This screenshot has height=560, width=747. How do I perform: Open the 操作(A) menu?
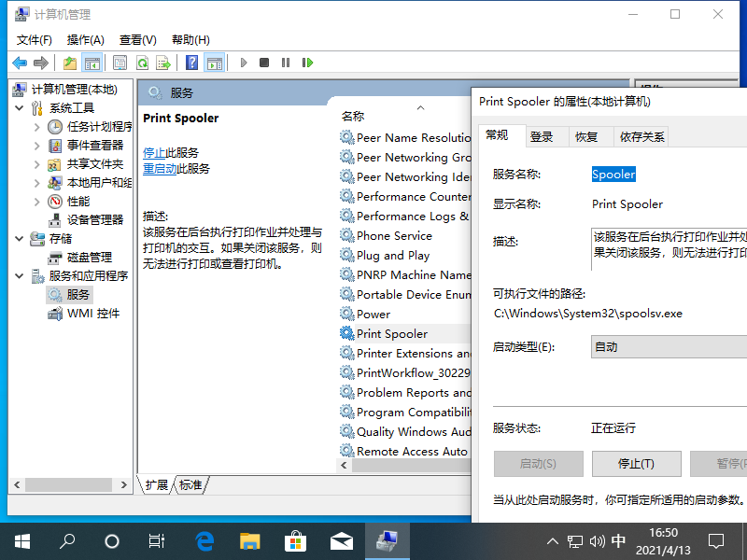pos(86,40)
